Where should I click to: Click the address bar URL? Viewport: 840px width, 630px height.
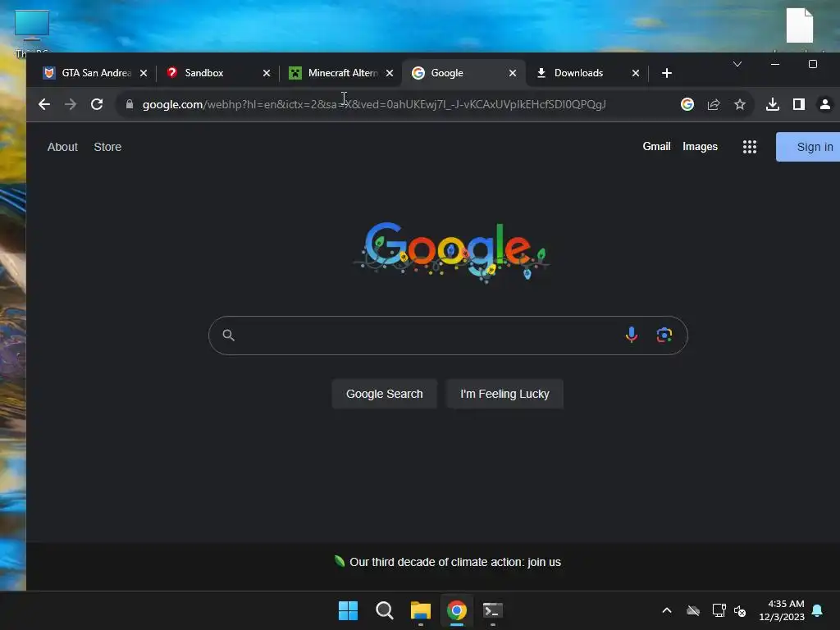tap(374, 104)
